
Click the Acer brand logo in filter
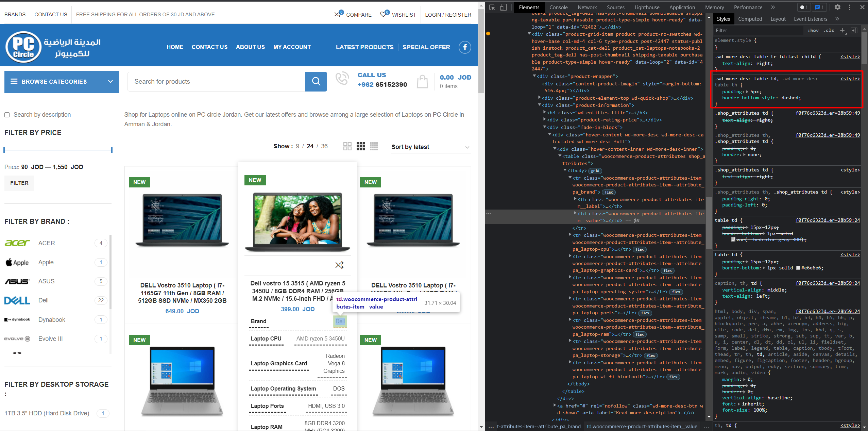pos(17,243)
